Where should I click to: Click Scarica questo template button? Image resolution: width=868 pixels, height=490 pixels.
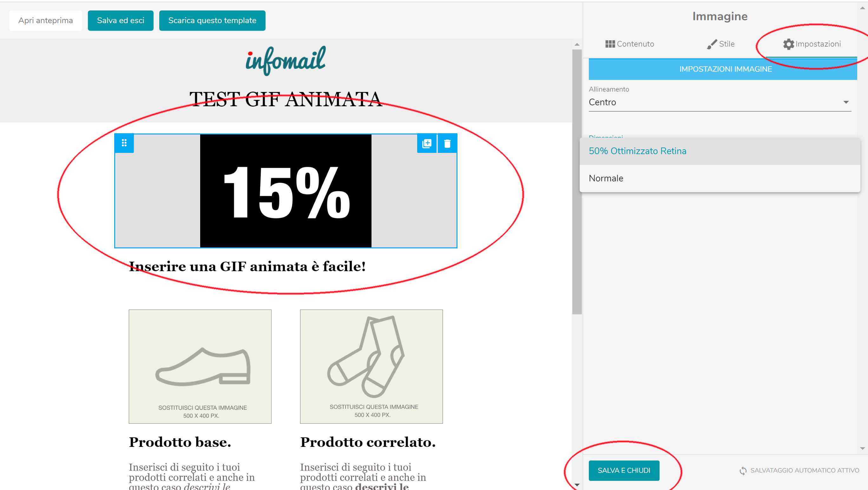212,20
